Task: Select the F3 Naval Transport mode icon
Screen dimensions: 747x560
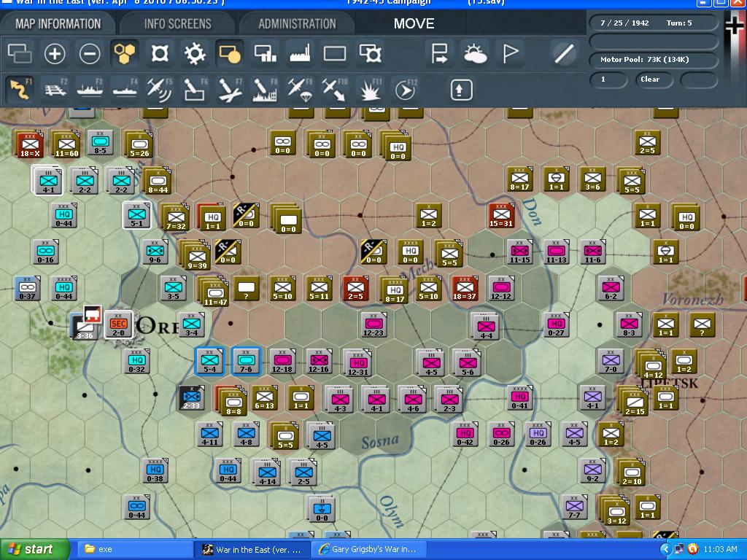Action: [x=90, y=90]
